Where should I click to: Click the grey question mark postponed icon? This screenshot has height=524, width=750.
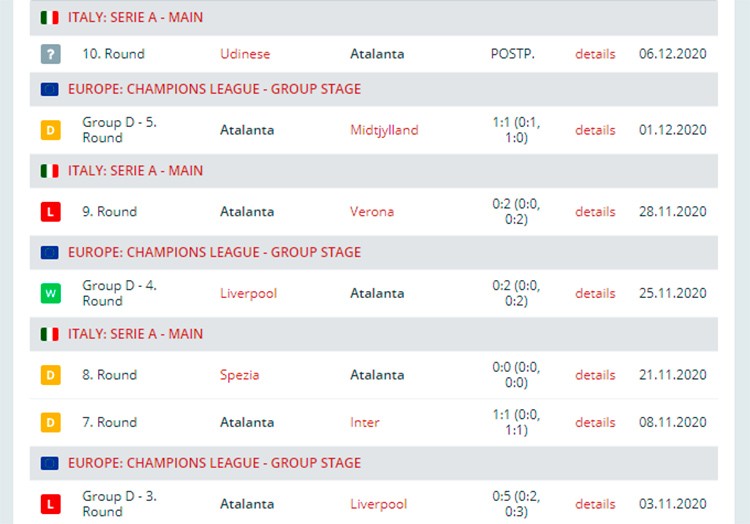point(51,54)
